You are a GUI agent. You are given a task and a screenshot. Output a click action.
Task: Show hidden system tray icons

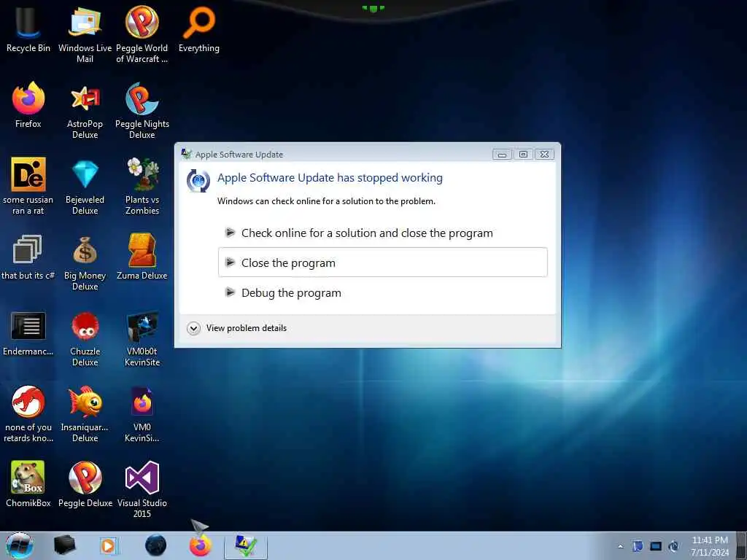(620, 546)
